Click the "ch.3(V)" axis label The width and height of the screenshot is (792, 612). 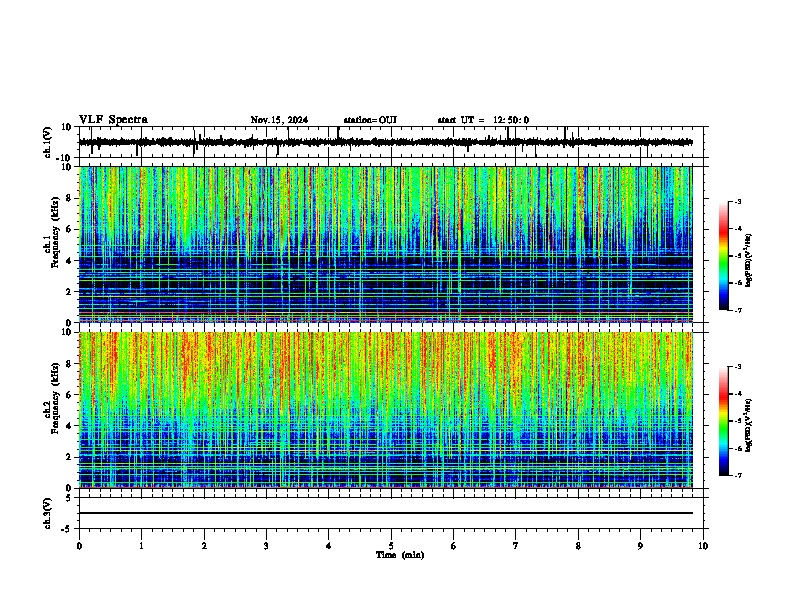(x=48, y=514)
